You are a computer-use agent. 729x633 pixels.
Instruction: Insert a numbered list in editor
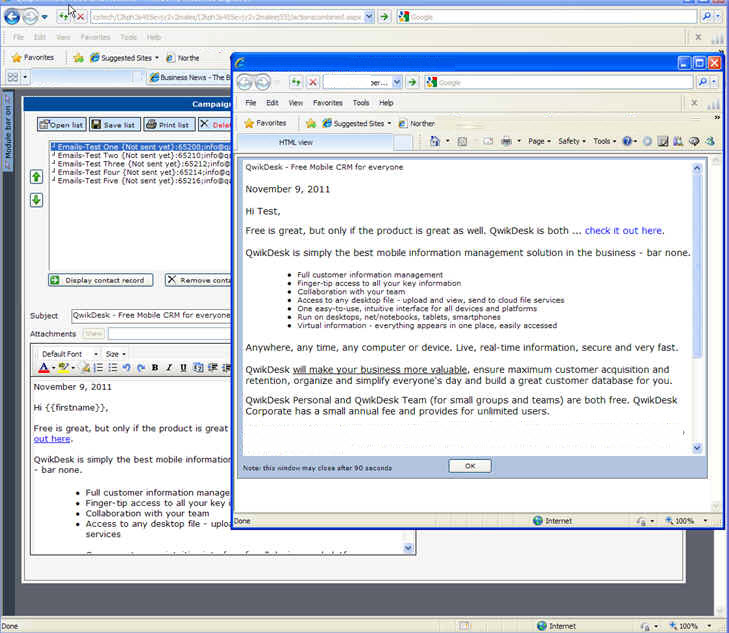99,368
